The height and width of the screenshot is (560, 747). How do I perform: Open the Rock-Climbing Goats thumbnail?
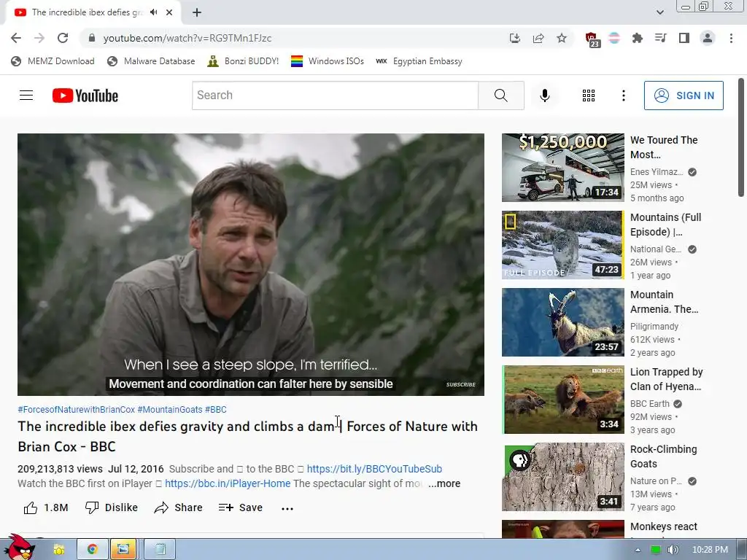coord(562,477)
